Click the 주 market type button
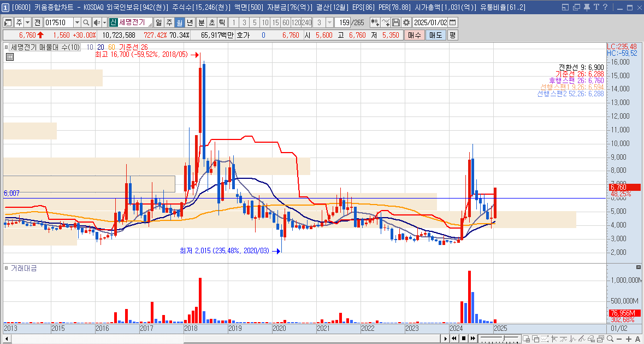 point(19,22)
